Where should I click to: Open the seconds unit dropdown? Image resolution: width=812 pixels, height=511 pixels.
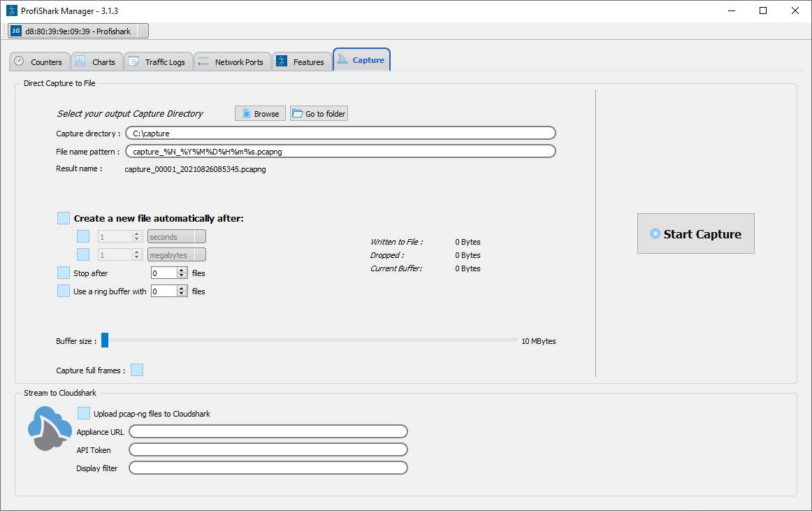pyautogui.click(x=176, y=236)
